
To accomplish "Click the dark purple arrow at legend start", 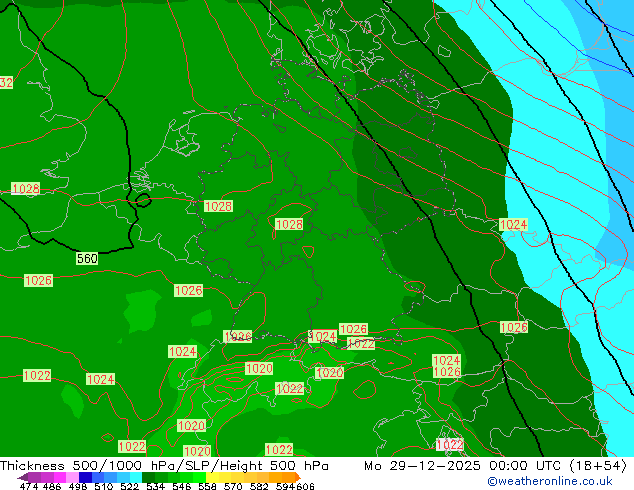I will coord(22,477).
